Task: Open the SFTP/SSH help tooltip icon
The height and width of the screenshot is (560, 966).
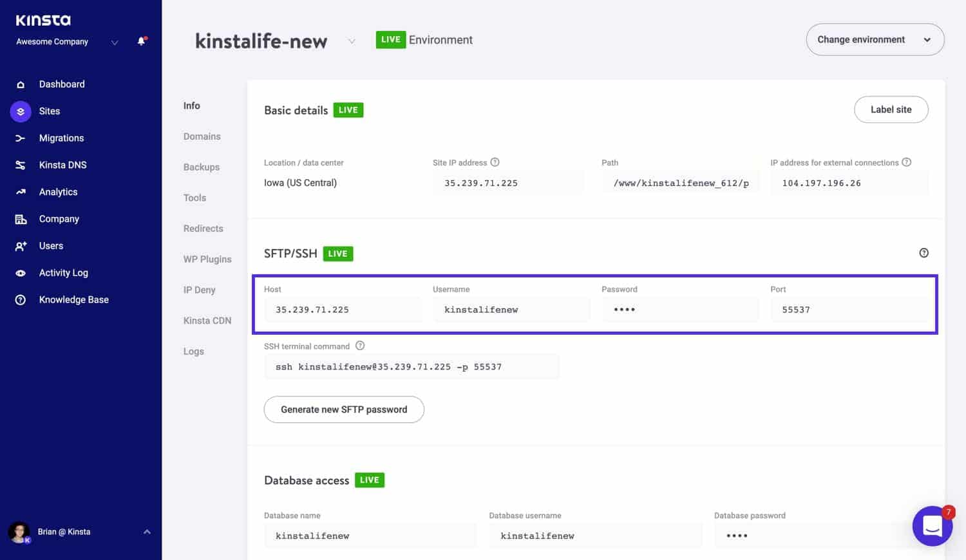Action: (x=924, y=253)
